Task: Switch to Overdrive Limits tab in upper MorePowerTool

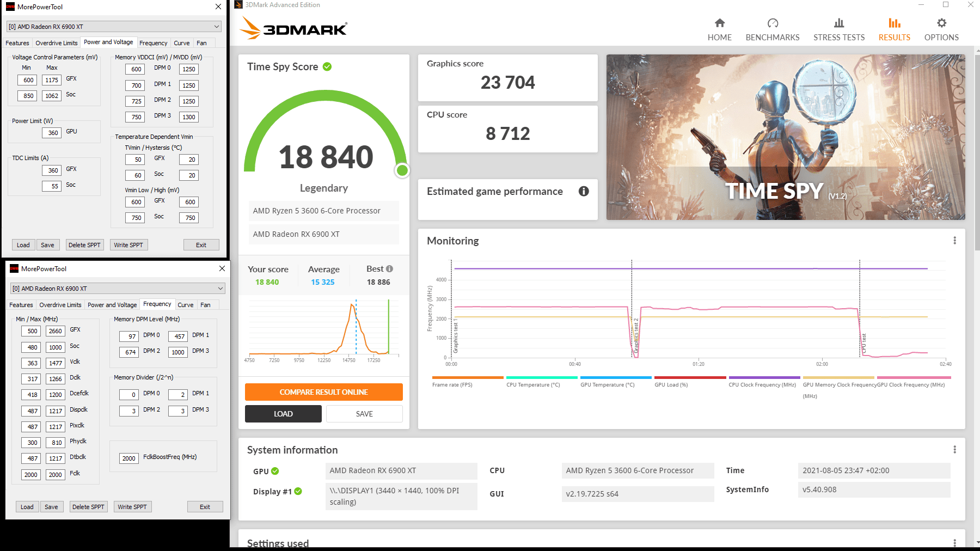Action: tap(57, 43)
